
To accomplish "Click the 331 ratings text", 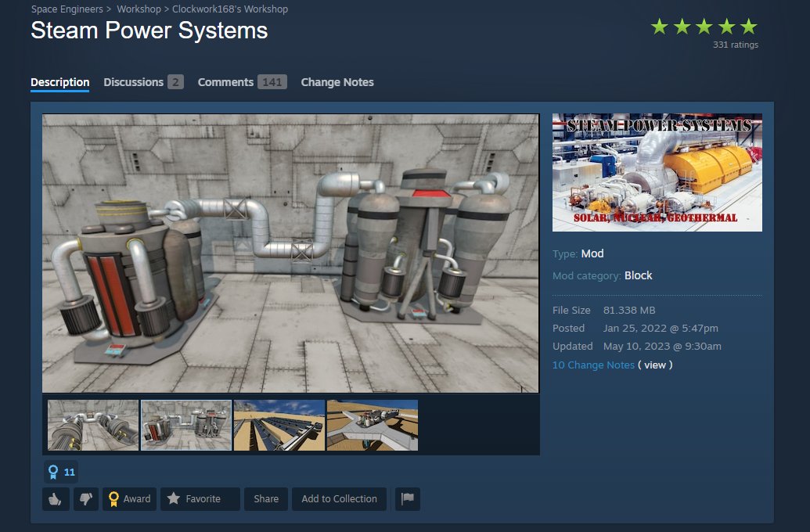I will pos(736,45).
